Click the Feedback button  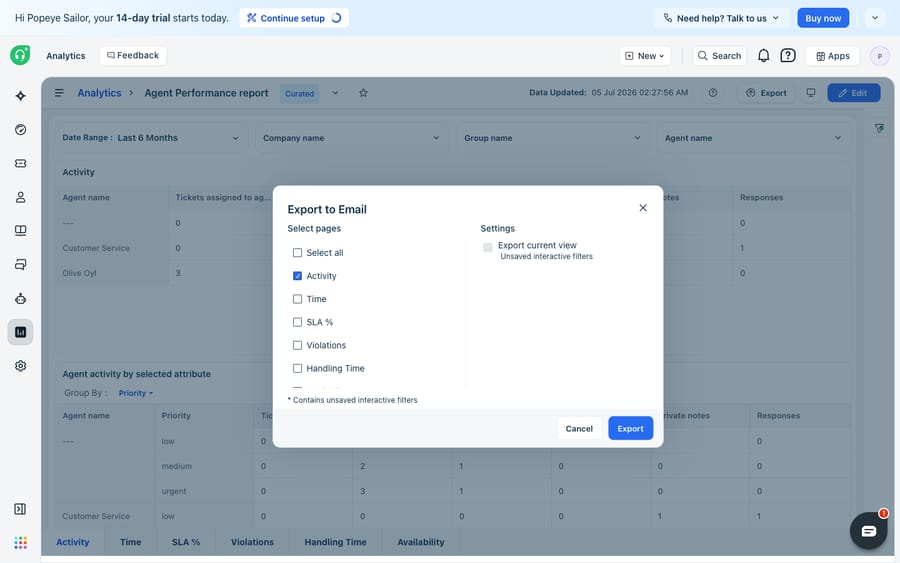tap(133, 56)
